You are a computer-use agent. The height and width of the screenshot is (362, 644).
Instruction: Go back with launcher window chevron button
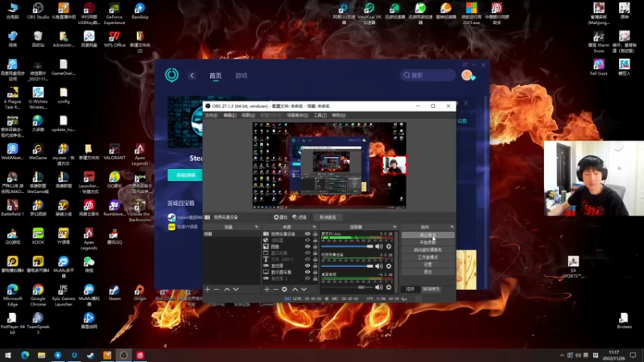[x=192, y=76]
